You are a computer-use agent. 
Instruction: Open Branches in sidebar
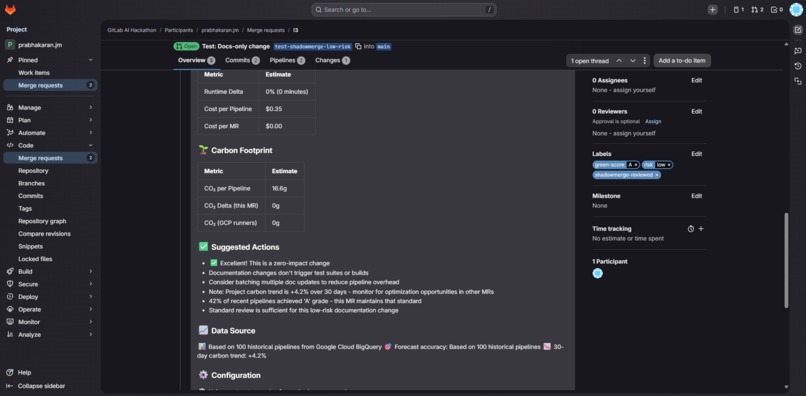coord(49,183)
